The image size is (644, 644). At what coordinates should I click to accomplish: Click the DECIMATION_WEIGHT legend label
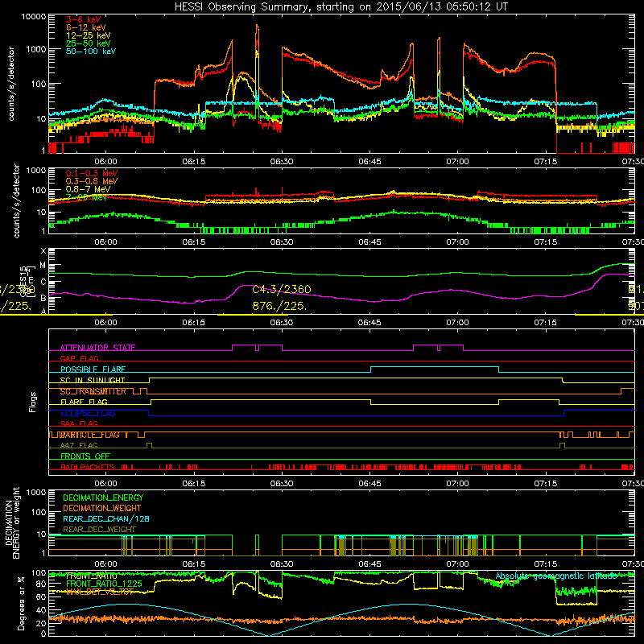102,508
